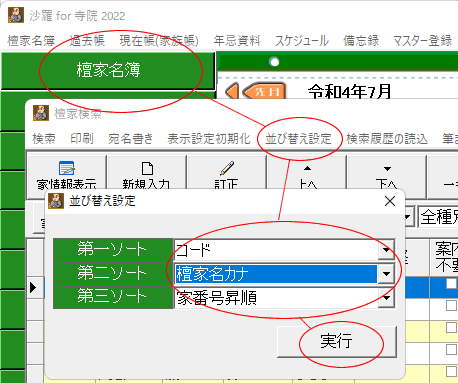Image resolution: width=458 pixels, height=383 pixels.
Task: Click the 沙羅 for 寺院 app icon
Action: pyautogui.click(x=16, y=15)
